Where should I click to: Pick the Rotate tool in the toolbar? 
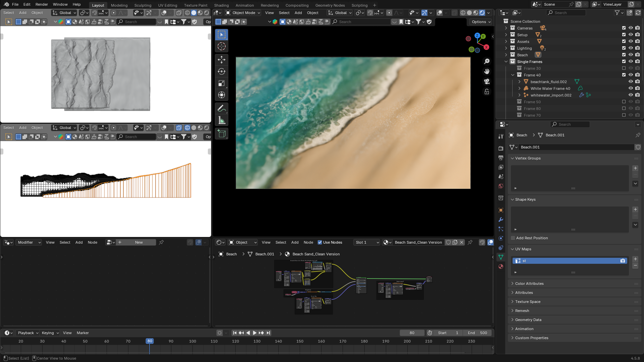(222, 71)
